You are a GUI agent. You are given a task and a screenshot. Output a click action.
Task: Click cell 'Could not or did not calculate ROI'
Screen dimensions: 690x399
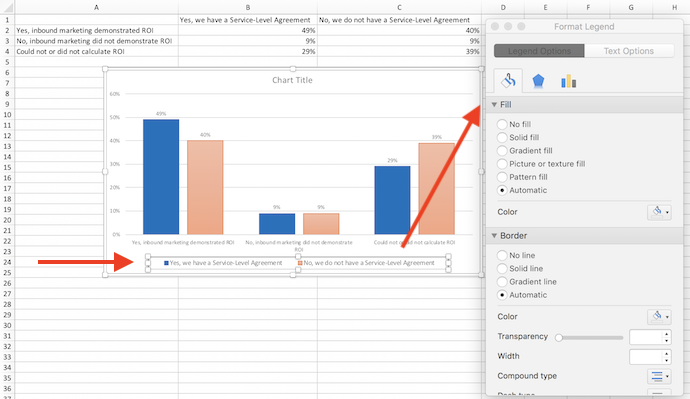point(96,51)
